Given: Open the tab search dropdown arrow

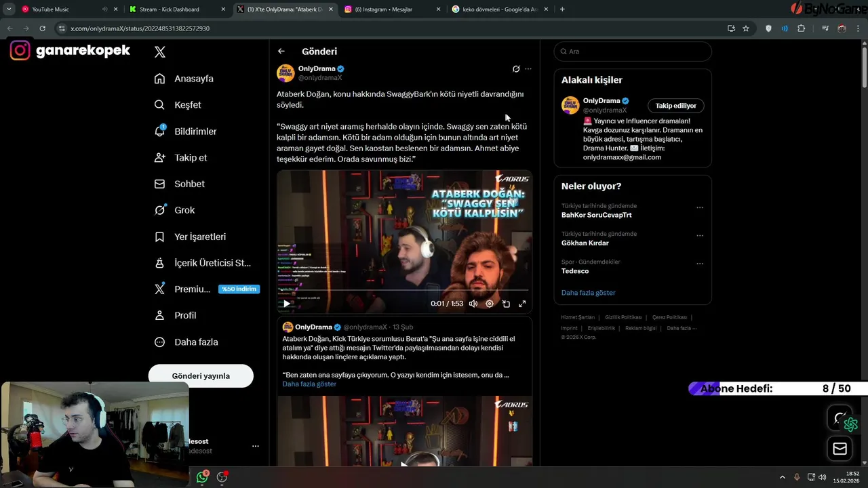Looking at the screenshot, I should (9, 9).
